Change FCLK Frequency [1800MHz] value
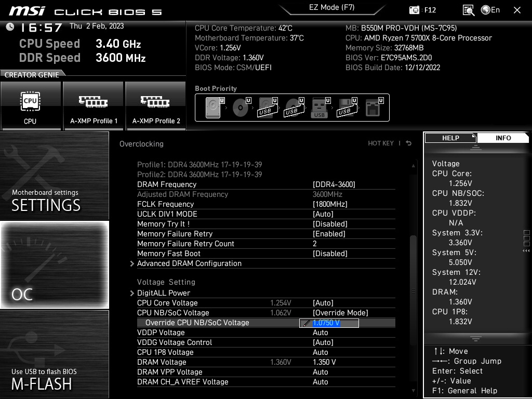Image resolution: width=532 pixels, height=399 pixels. click(330, 204)
